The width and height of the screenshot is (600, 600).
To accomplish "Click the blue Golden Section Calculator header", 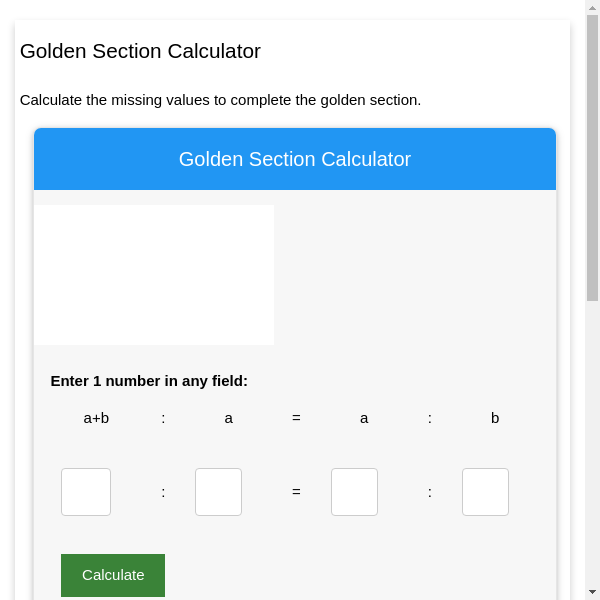I will click(x=295, y=159).
